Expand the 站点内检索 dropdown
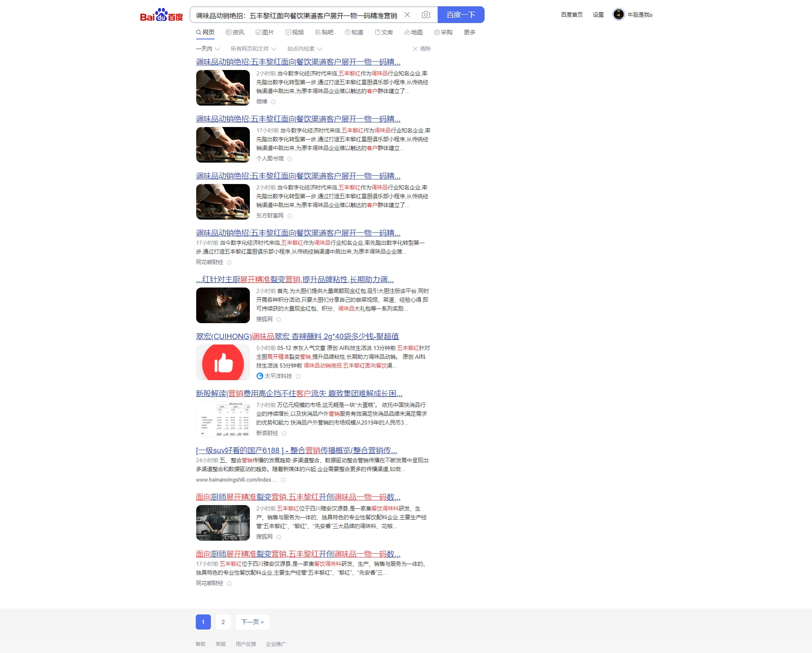 point(305,49)
